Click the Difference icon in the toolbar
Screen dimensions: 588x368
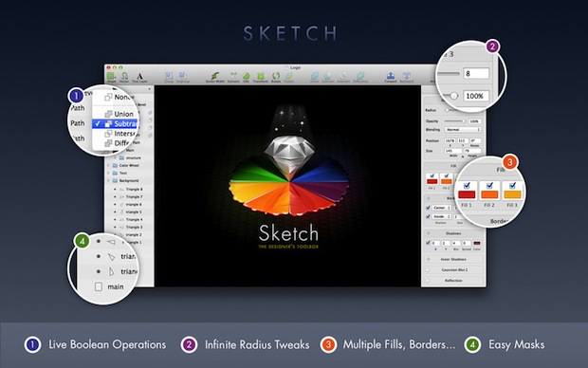point(360,77)
